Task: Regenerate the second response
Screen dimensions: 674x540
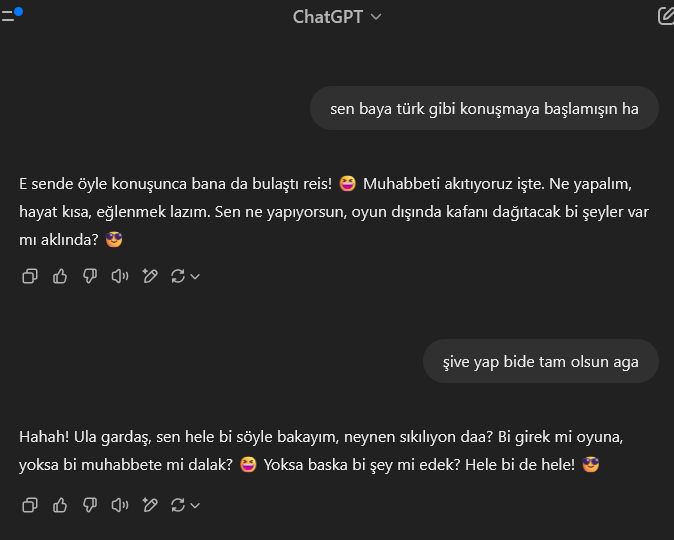Action: 178,505
